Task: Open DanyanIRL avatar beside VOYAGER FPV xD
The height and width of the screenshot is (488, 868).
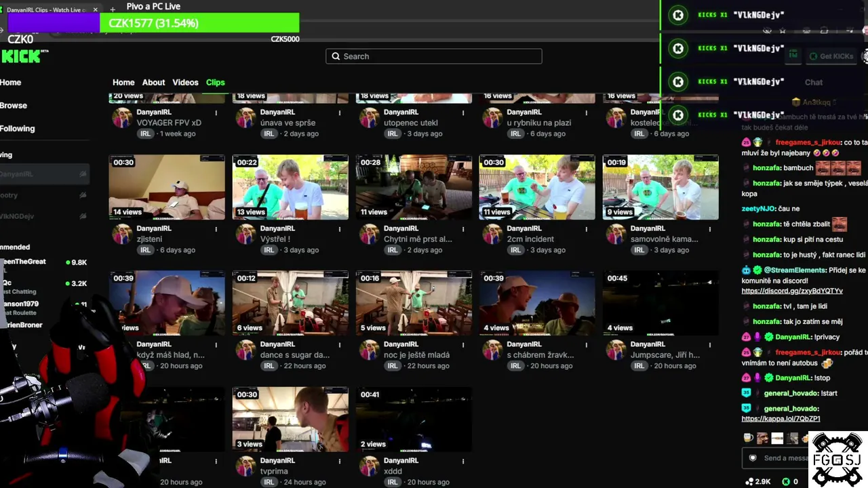Action: tap(122, 117)
